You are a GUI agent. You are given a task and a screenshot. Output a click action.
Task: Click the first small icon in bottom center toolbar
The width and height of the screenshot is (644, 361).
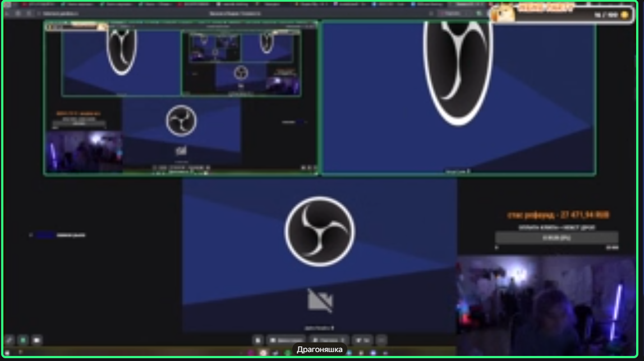(x=257, y=340)
